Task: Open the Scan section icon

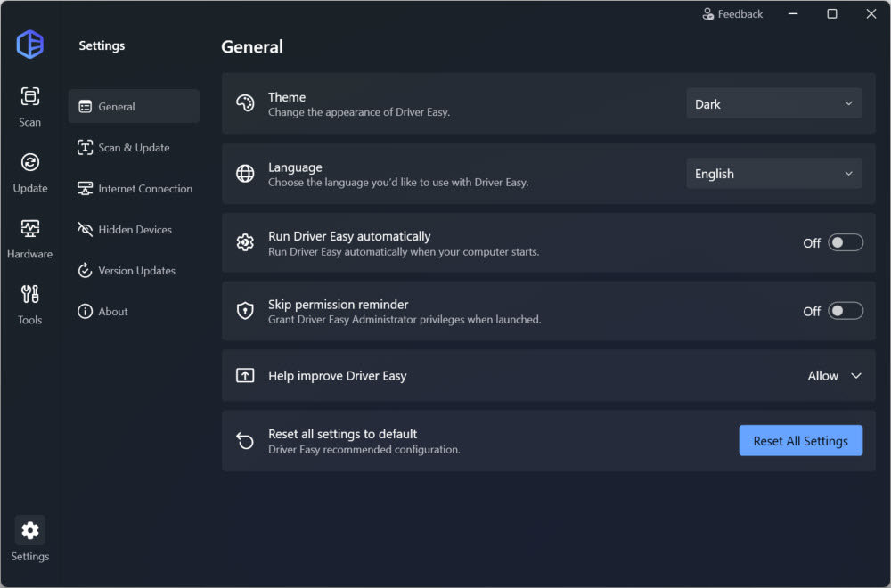Action: (30, 97)
